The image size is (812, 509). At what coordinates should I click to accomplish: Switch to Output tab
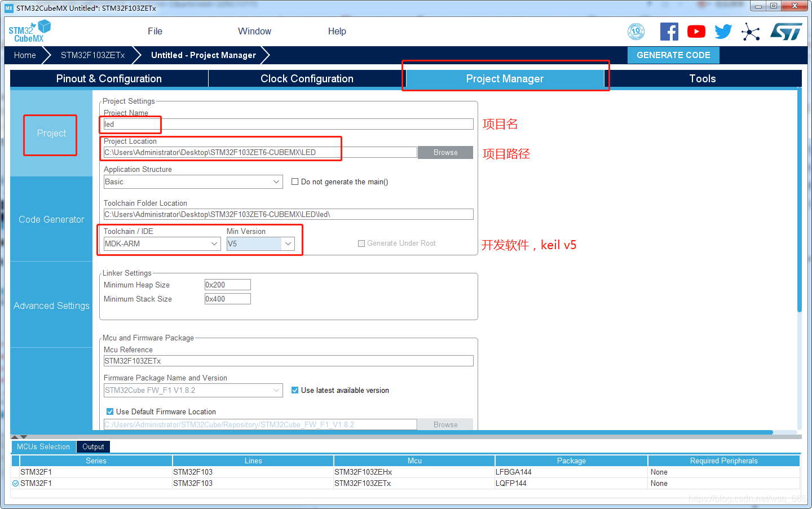(93, 446)
